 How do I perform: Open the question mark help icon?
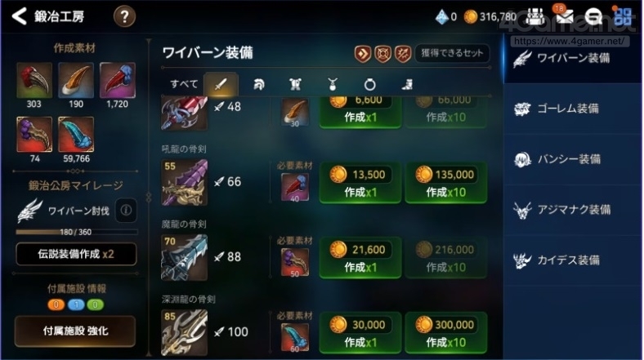tap(124, 16)
